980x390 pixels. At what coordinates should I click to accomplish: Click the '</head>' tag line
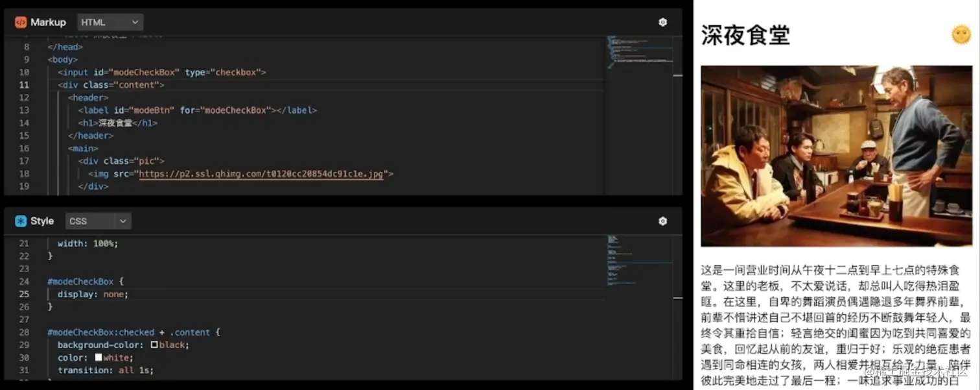[x=65, y=47]
